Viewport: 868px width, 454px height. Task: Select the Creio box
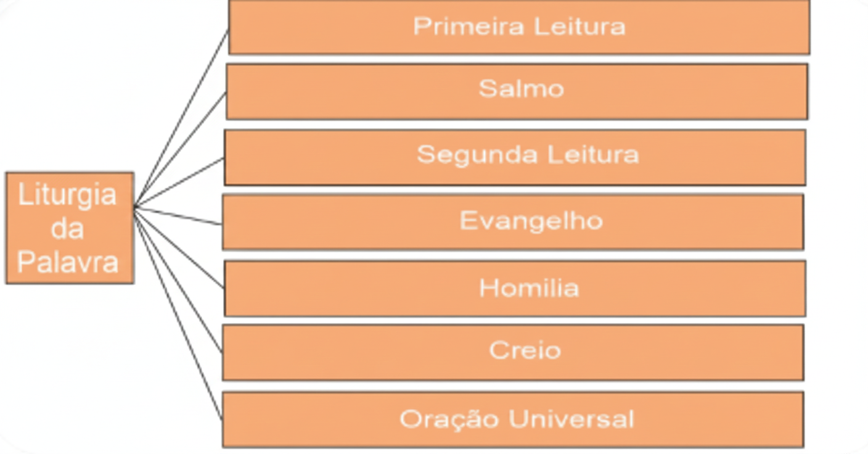(x=513, y=352)
